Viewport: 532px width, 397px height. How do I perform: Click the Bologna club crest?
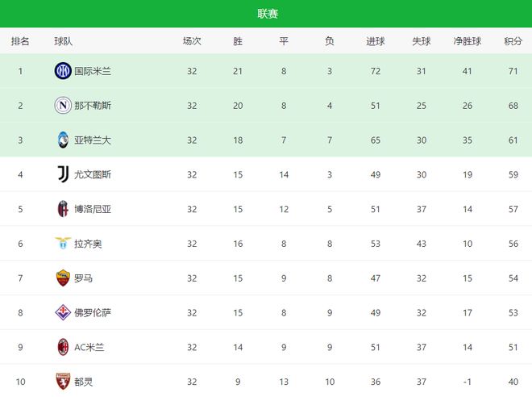[x=63, y=209]
